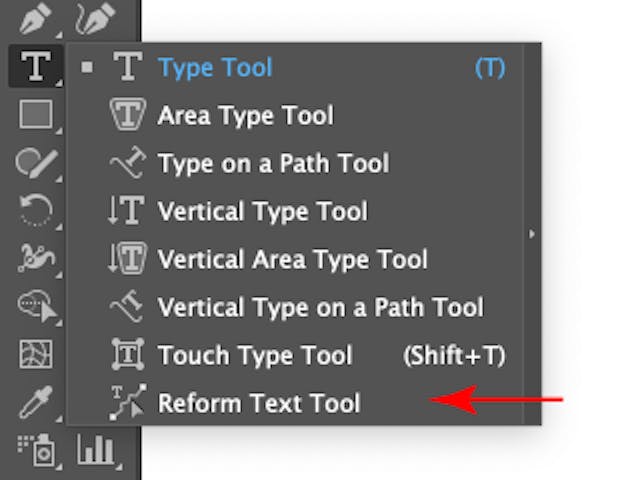640x480 pixels.
Task: Select the Shape Builder tool
Action: click(35, 306)
